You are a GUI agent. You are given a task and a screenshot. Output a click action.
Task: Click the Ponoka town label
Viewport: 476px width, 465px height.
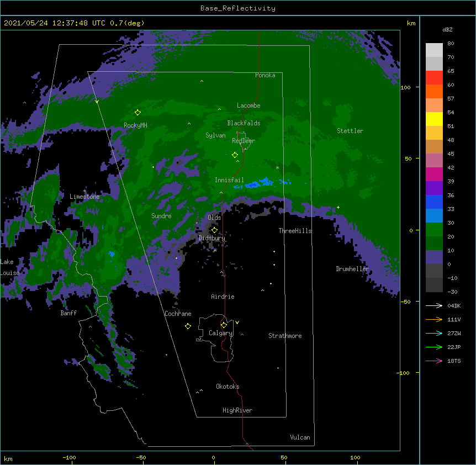click(x=265, y=75)
